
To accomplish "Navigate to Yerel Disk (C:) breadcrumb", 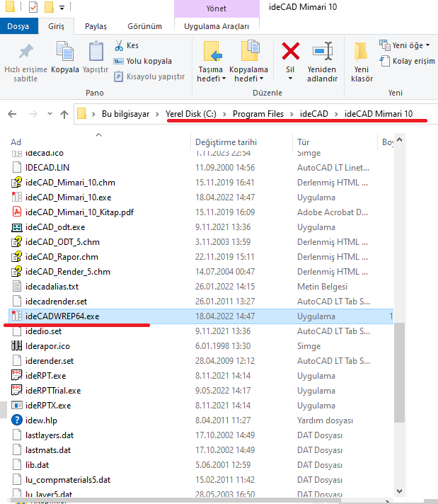I will pyautogui.click(x=191, y=114).
